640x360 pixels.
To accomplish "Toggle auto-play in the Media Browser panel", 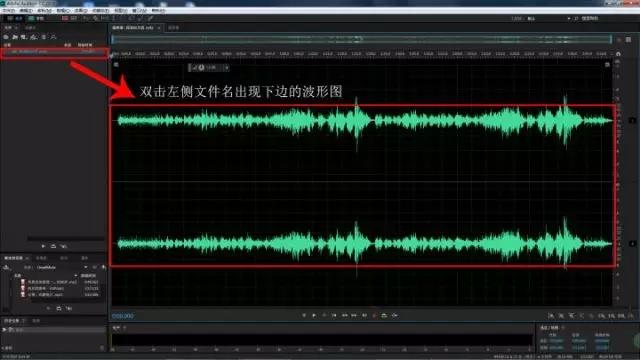I will point(69,309).
